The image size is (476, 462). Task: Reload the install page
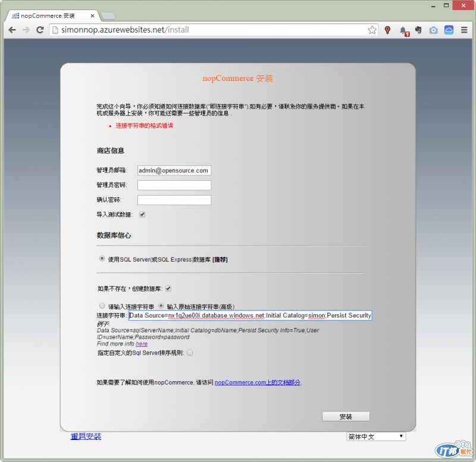40,30
